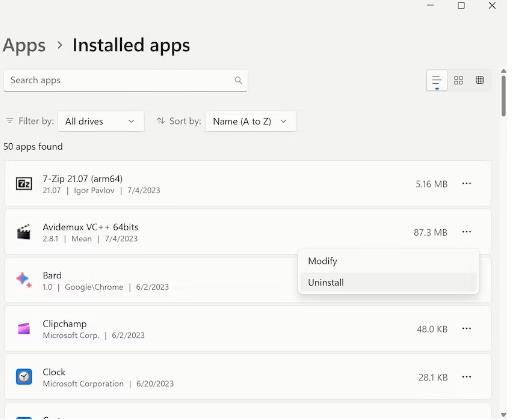Close the Settings window
513x420 pixels.
pyautogui.click(x=492, y=5)
